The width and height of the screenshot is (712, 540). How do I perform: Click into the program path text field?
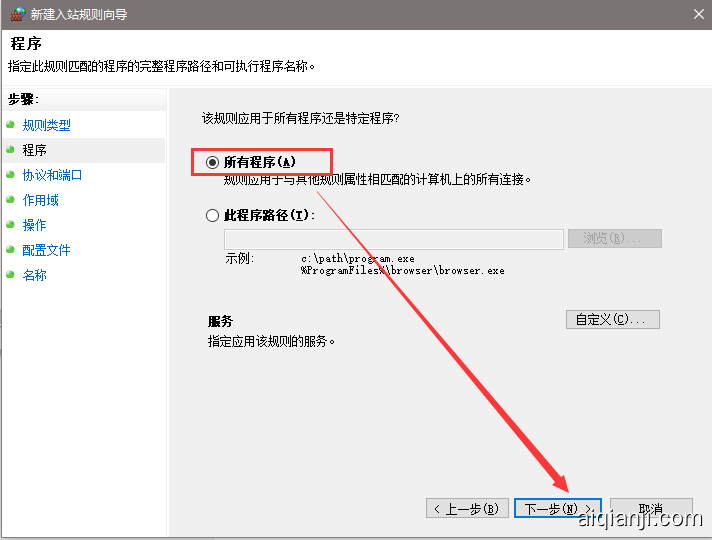pos(393,239)
